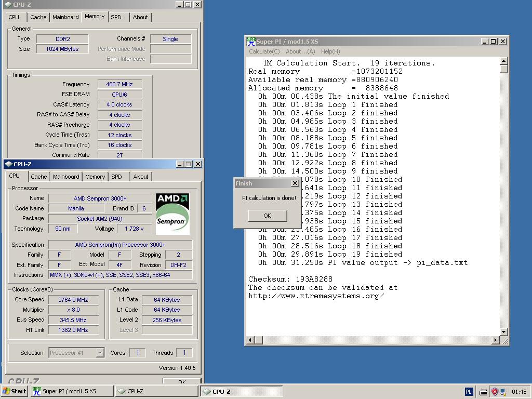This screenshot has height=399, width=532.
Task: Click Multiplier value x 8.0
Action: [x=73, y=310]
